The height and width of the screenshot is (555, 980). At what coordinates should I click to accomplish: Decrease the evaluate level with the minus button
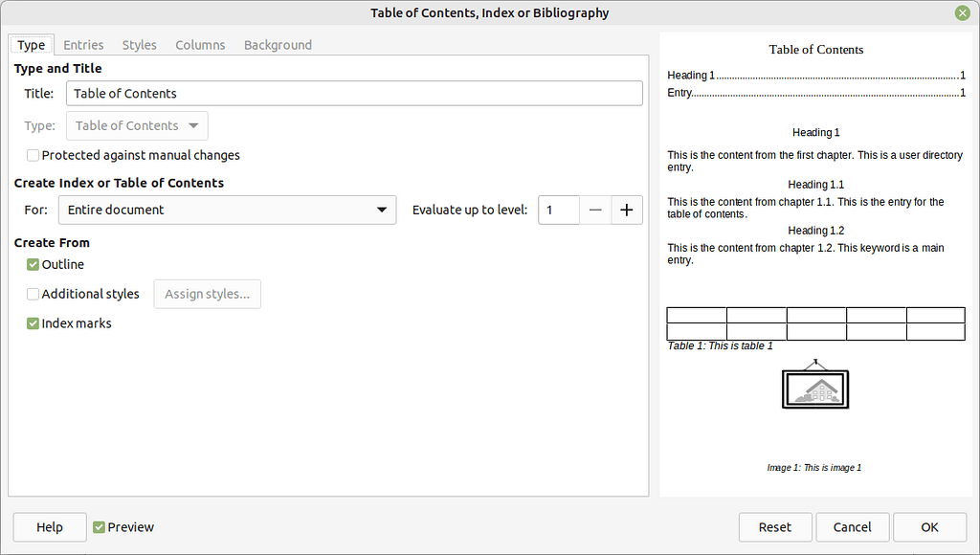point(595,210)
